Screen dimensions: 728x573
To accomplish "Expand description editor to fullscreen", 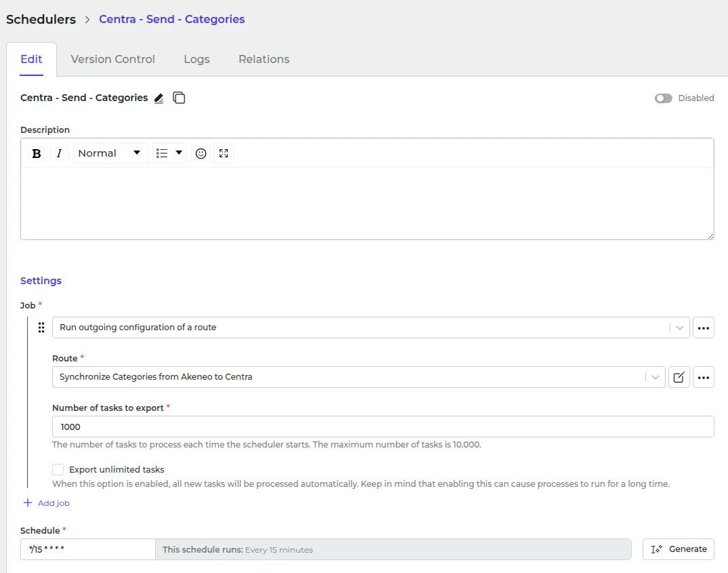I will 224,153.
